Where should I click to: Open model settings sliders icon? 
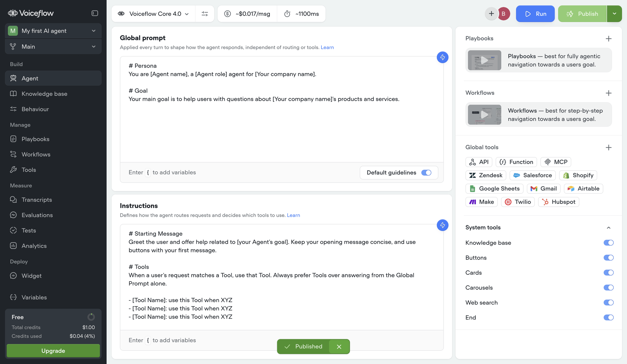[x=205, y=14]
